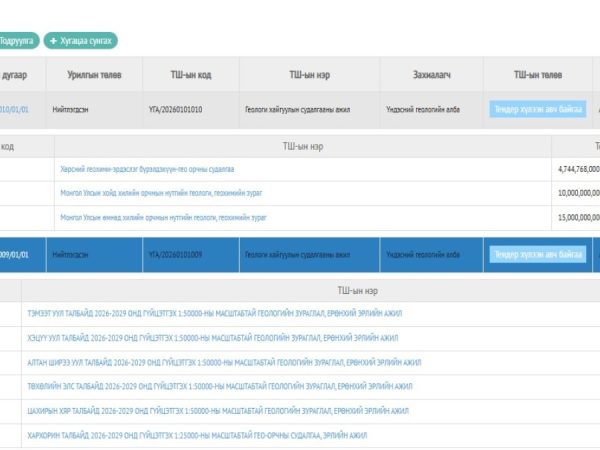Open the ТӨХӨЛИЙН ЭЛС ТАЛБАЙД link

click(x=220, y=386)
